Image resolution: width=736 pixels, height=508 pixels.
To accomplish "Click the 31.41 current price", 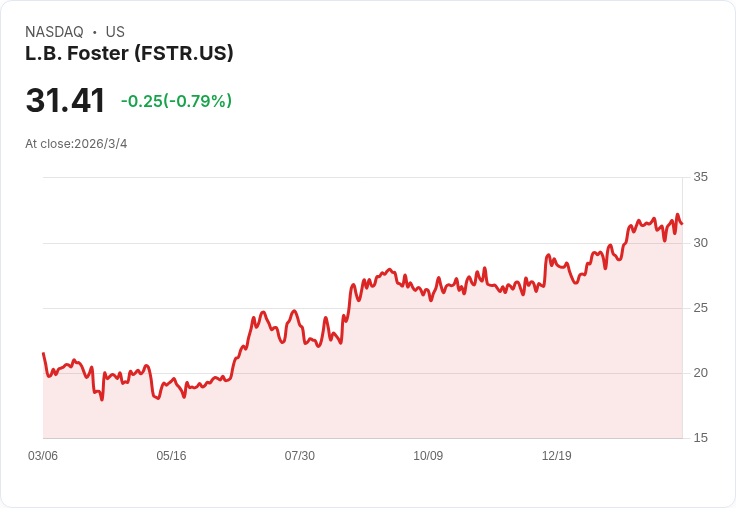I will [65, 101].
